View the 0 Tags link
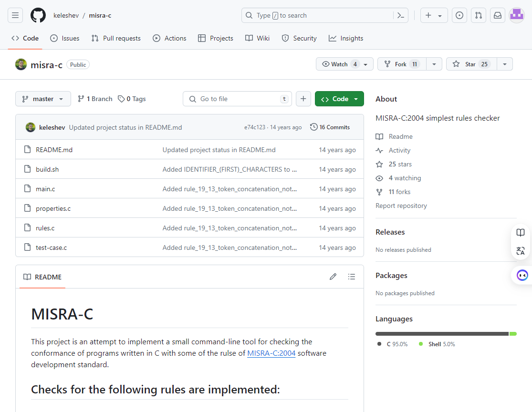Viewport: 532px width, 412px height. coord(132,99)
